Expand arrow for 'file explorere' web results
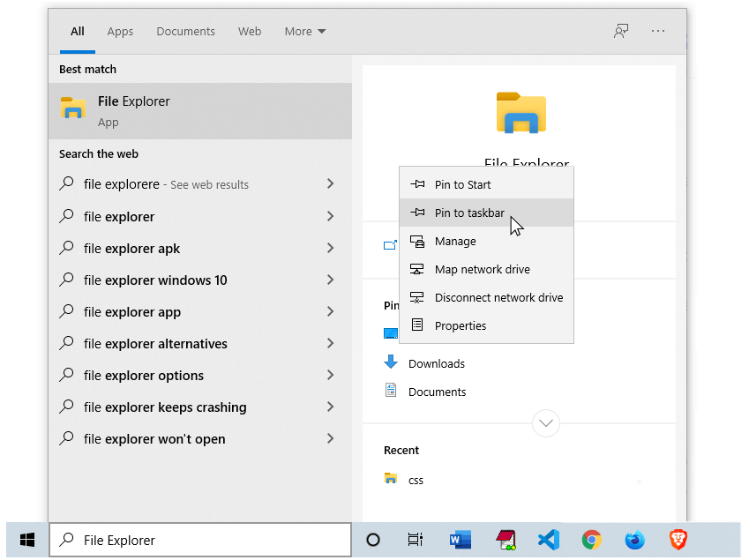Viewport: 749px width, 560px height. pos(330,183)
